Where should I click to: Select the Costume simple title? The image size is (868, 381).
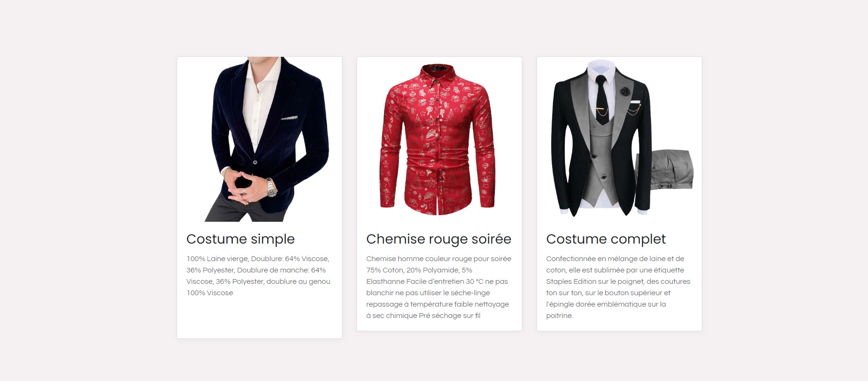pos(241,239)
